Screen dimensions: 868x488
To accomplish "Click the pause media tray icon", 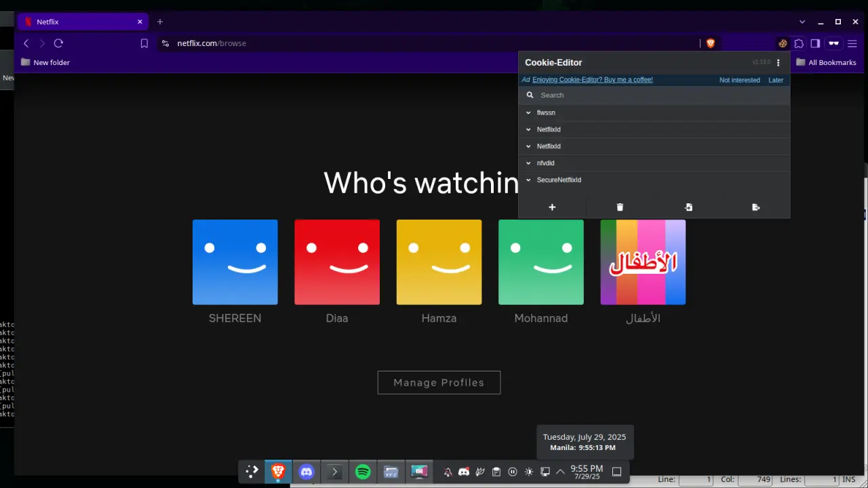I will pyautogui.click(x=513, y=472).
